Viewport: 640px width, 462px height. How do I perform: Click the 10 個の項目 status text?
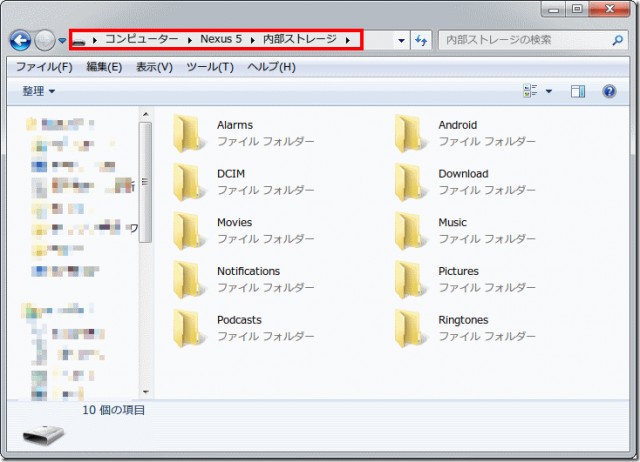113,410
